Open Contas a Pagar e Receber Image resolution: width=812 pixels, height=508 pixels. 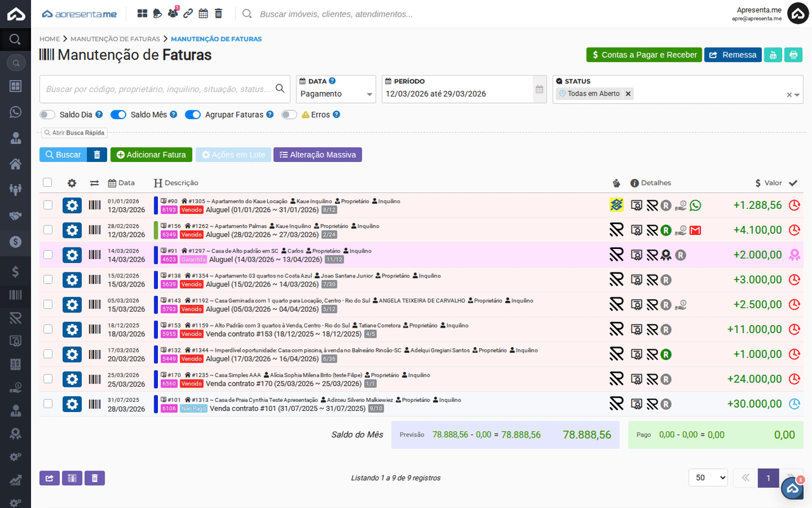point(644,55)
